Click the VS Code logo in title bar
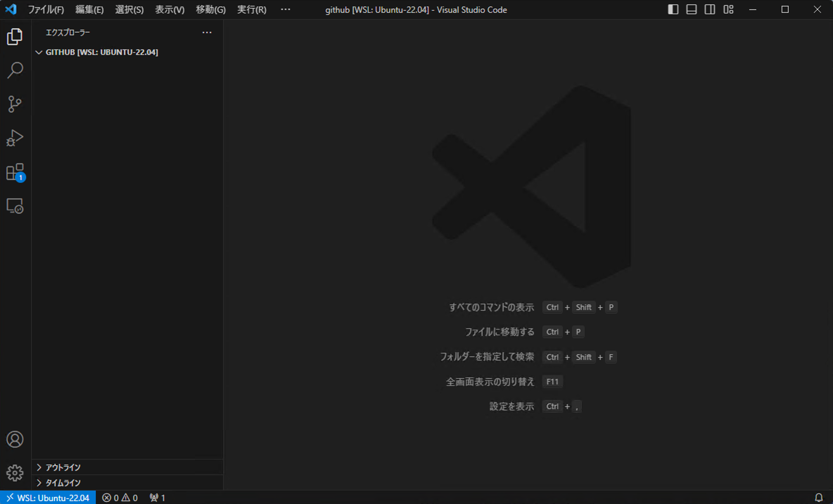This screenshot has height=504, width=833. (11, 9)
